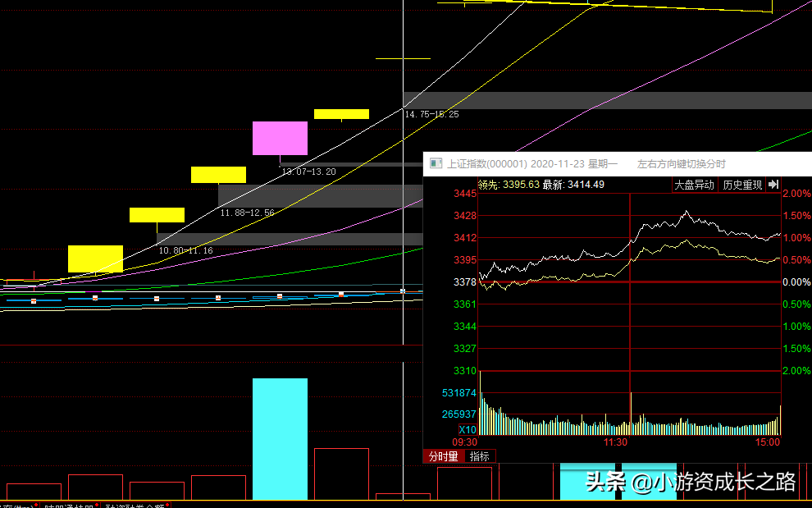Image resolution: width=812 pixels, height=508 pixels.
Task: Click the 3412 price axis label
Action: coord(464,238)
